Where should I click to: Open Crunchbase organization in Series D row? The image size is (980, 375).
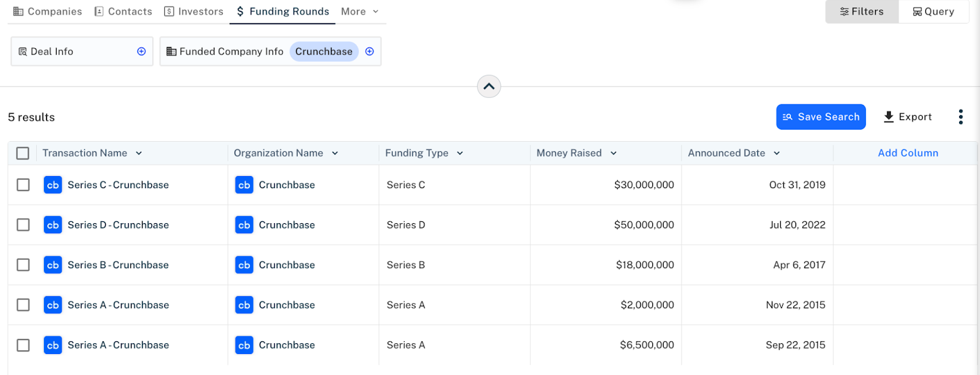click(287, 225)
